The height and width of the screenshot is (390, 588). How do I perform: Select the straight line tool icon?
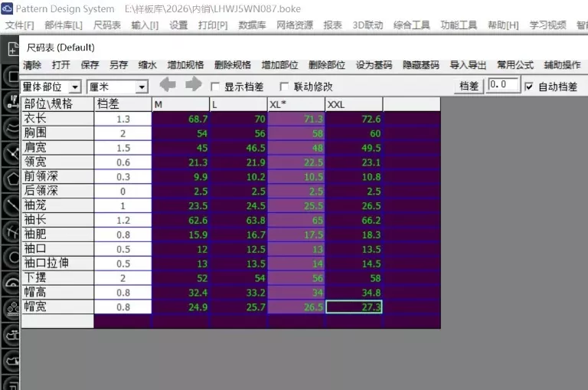pos(12,205)
